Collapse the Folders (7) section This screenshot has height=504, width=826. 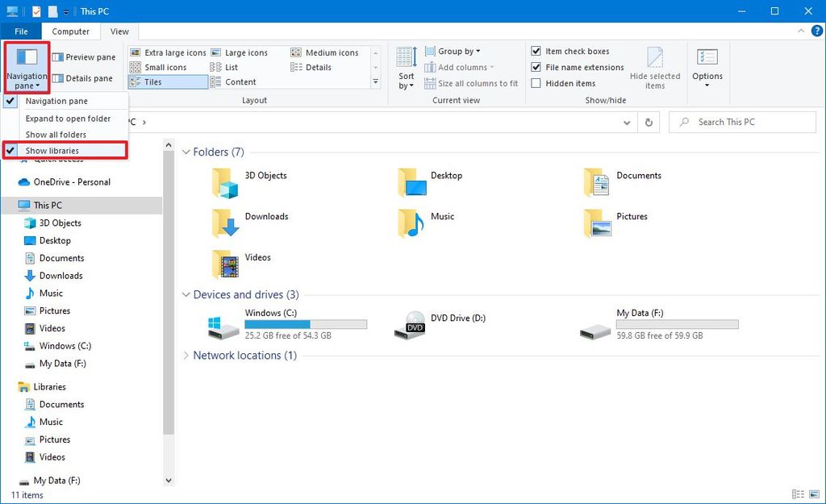pyautogui.click(x=186, y=152)
